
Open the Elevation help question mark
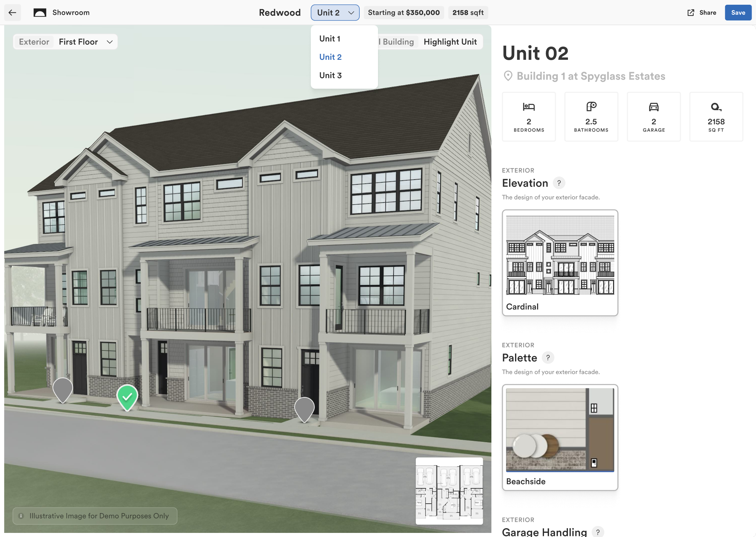pos(559,183)
